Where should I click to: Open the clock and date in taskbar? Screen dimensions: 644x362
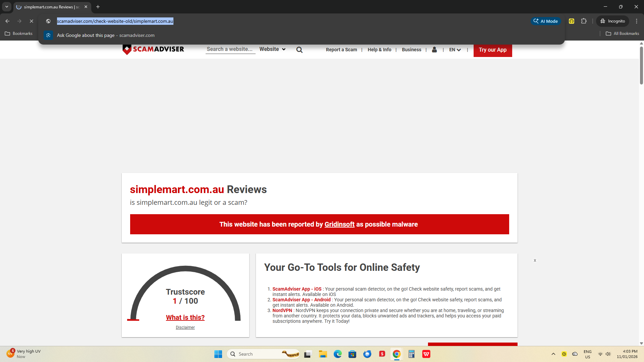[x=627, y=354]
